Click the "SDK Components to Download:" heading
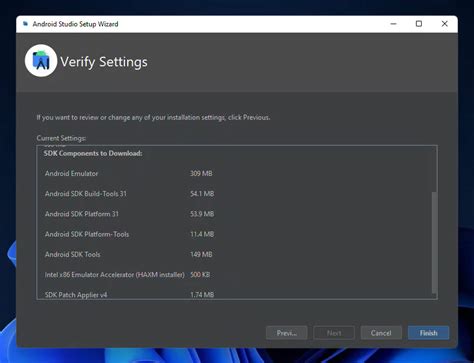 tap(93, 153)
